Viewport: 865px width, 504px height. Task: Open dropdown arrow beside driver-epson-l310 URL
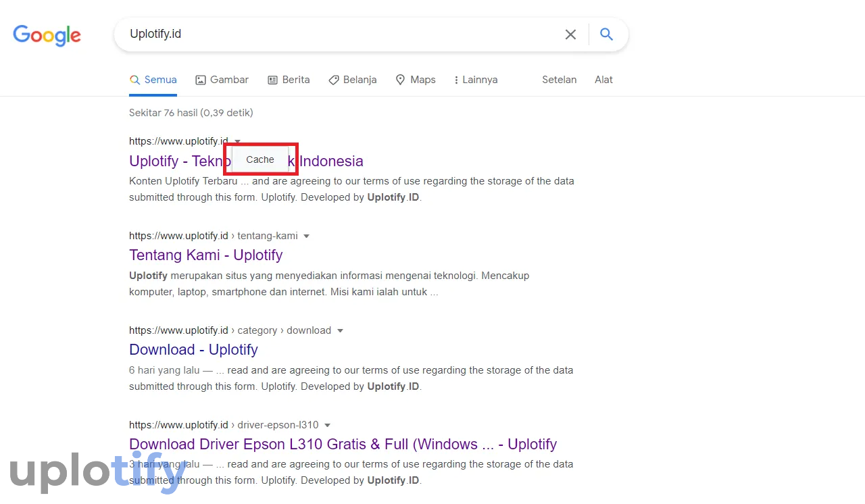click(x=327, y=426)
